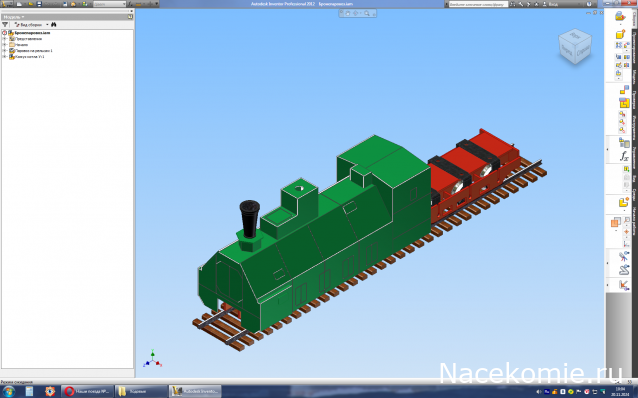The width and height of the screenshot is (638, 398).
Task: Click the Create Component icon in ribbon
Action: pos(620,34)
